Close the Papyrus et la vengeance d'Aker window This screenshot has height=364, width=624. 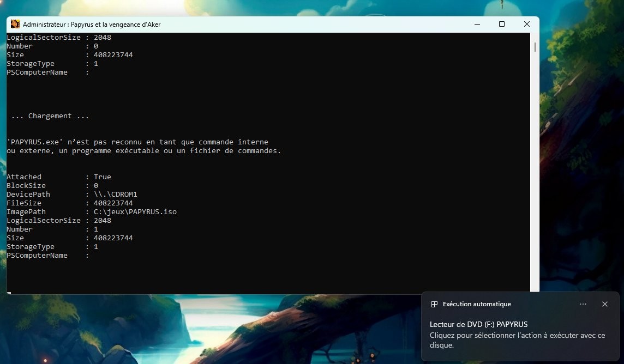(x=526, y=24)
